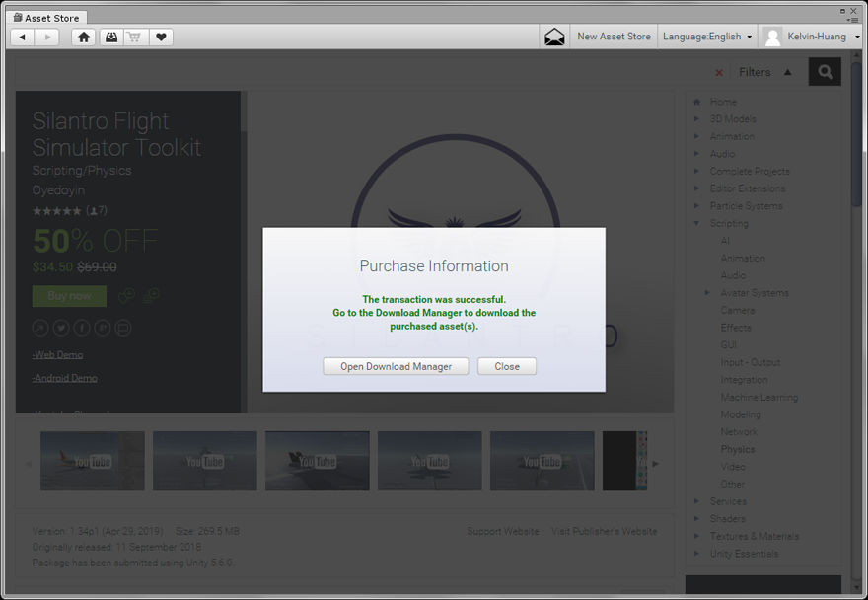Click the magnifier search icon
Image resolution: width=868 pixels, height=600 pixels.
(825, 72)
